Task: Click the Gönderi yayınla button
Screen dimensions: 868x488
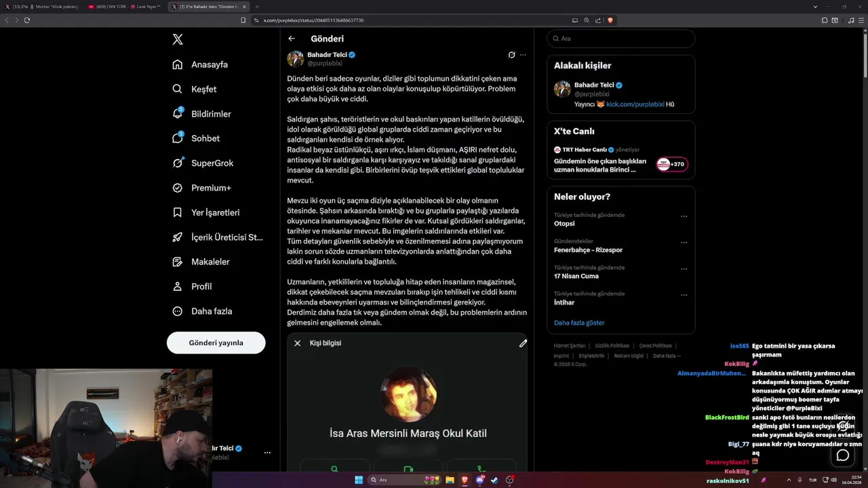Action: (x=216, y=343)
